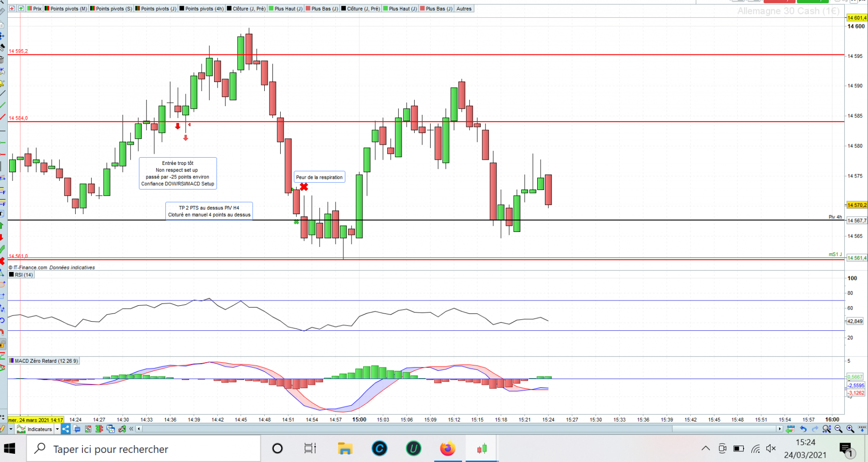Open Windows Start menu
Image resolution: width=868 pixels, height=462 pixels.
[x=10, y=449]
